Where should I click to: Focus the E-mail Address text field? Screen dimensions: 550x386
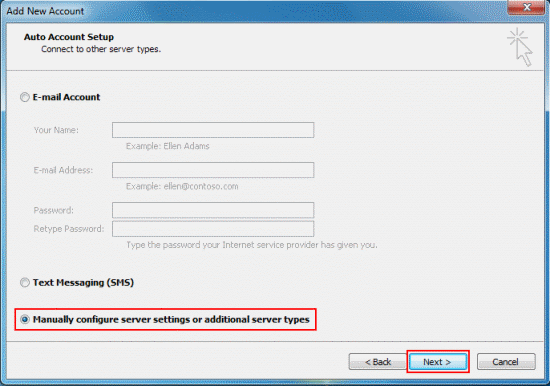click(213, 170)
